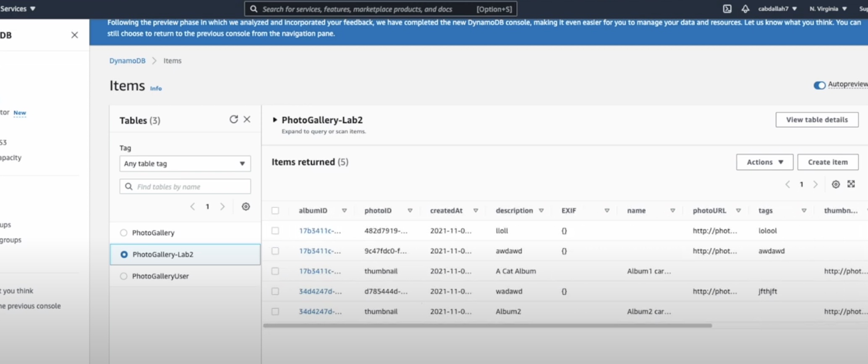This screenshot has width=868, height=364.
Task: Select the PhotoGallery table radio
Action: coord(123,233)
